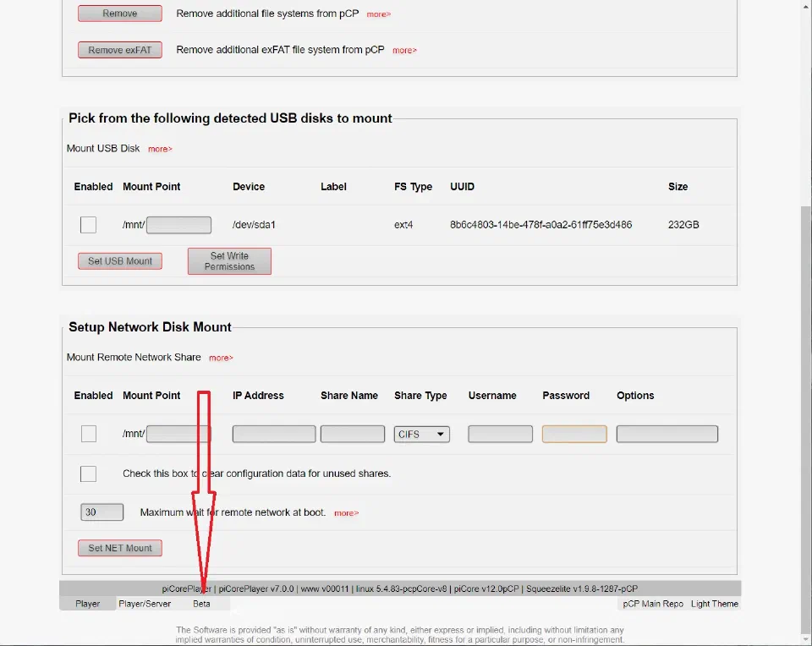Switch to the Beta mode tab

pos(201,604)
